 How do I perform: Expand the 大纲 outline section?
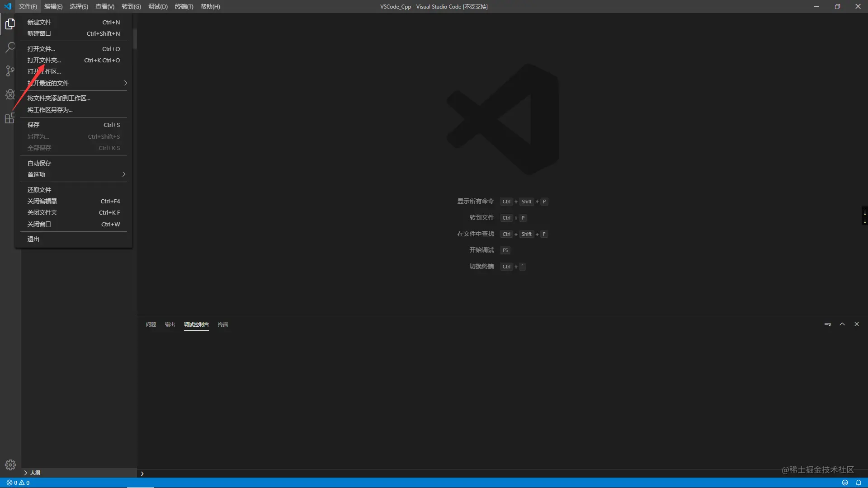[x=79, y=473]
